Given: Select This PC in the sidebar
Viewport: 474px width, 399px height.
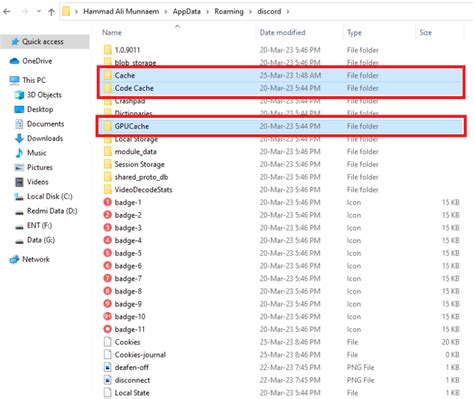Looking at the screenshot, I should (34, 80).
